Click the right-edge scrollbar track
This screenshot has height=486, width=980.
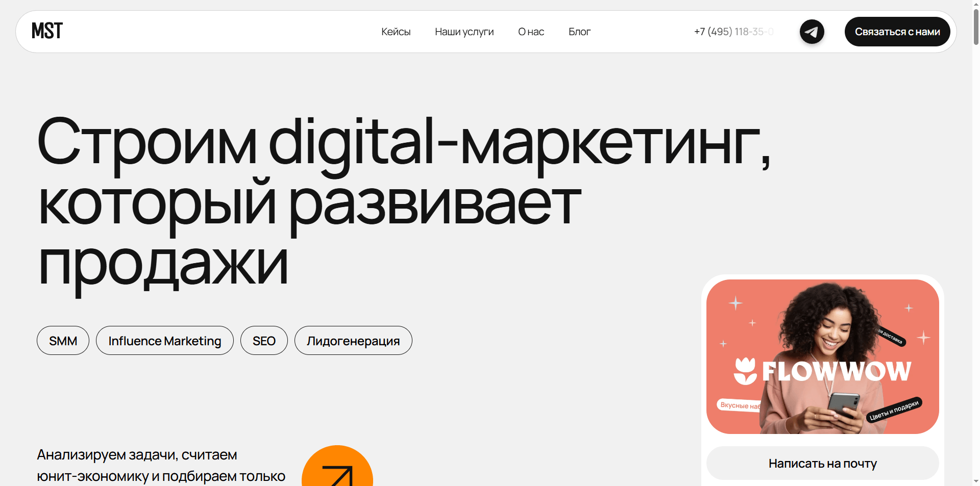(974, 255)
